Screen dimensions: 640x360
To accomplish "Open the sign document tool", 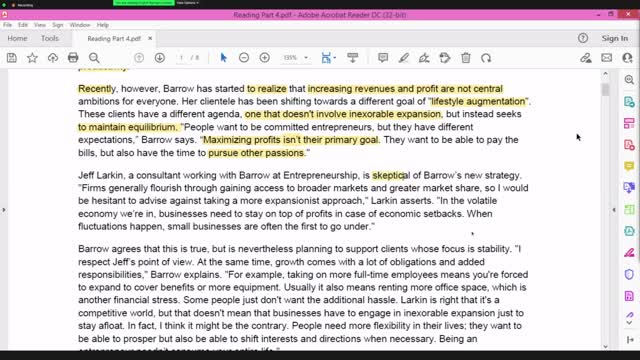I will 424,58.
